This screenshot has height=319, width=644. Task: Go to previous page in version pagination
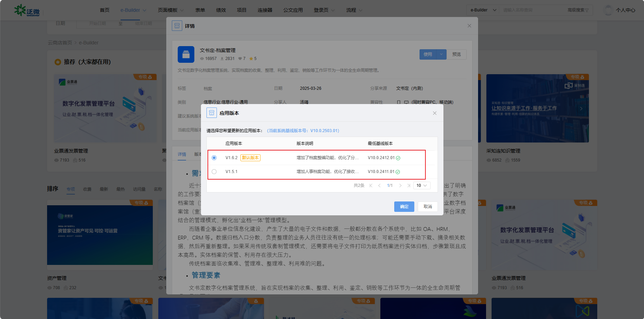tap(379, 186)
